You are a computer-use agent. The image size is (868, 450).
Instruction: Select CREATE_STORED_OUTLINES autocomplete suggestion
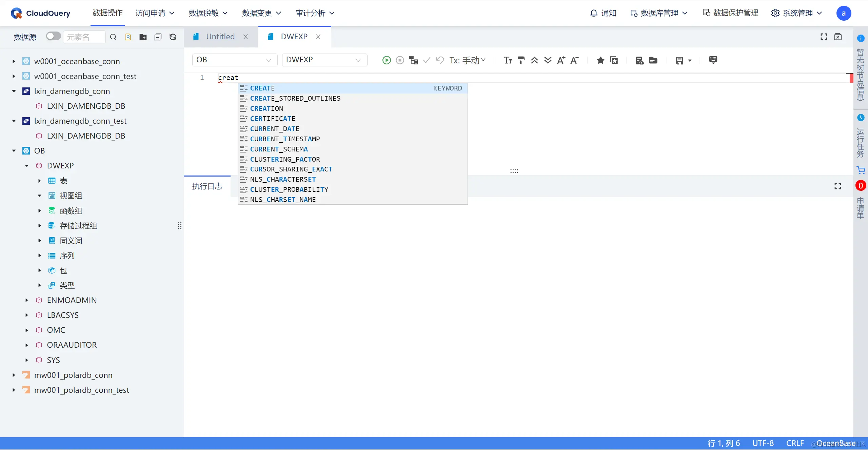[x=295, y=98]
